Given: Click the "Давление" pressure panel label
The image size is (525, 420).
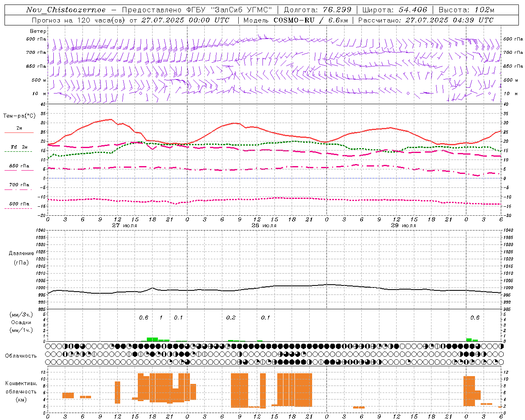Looking at the screenshot, I should point(21,253).
